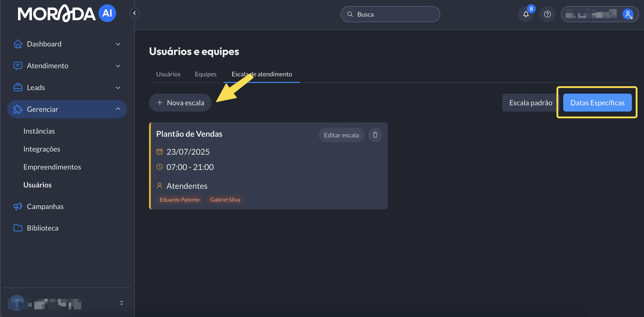The height and width of the screenshot is (317, 644).
Task: Expand the Dashboard menu chevron
Action: point(118,44)
